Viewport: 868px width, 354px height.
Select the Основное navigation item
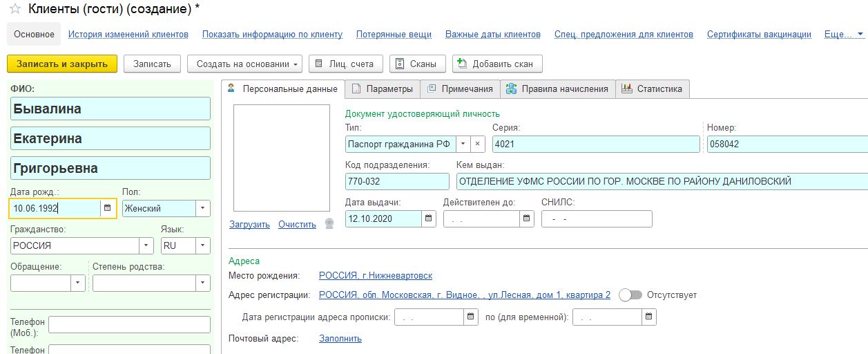34,34
